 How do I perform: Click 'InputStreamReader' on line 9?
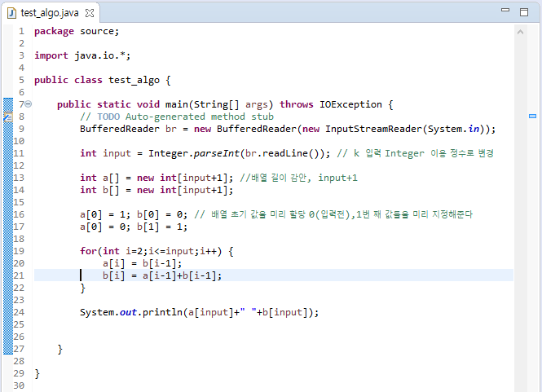[373, 129]
